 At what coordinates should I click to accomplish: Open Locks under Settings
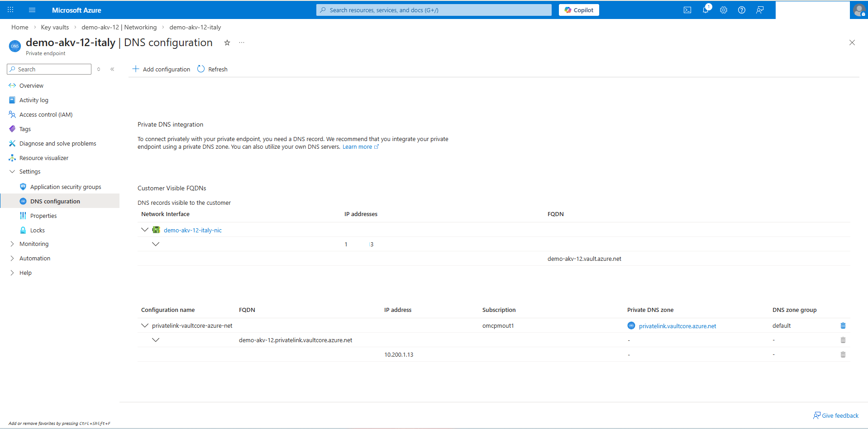pyautogui.click(x=37, y=230)
